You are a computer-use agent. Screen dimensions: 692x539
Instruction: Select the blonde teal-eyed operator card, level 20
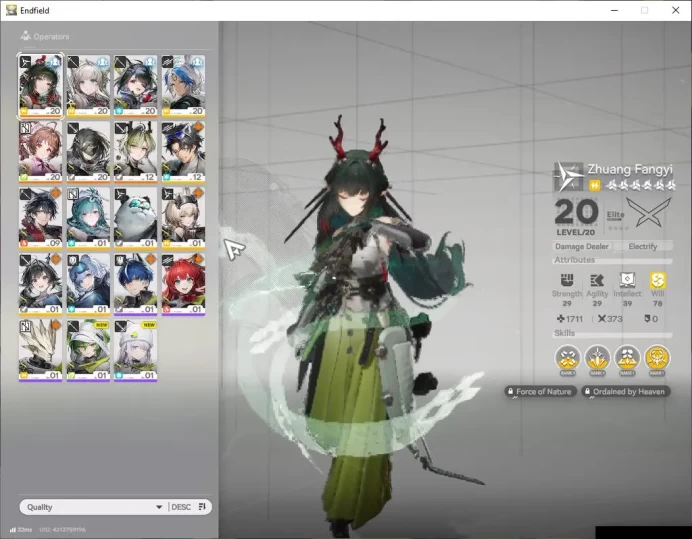coord(88,86)
